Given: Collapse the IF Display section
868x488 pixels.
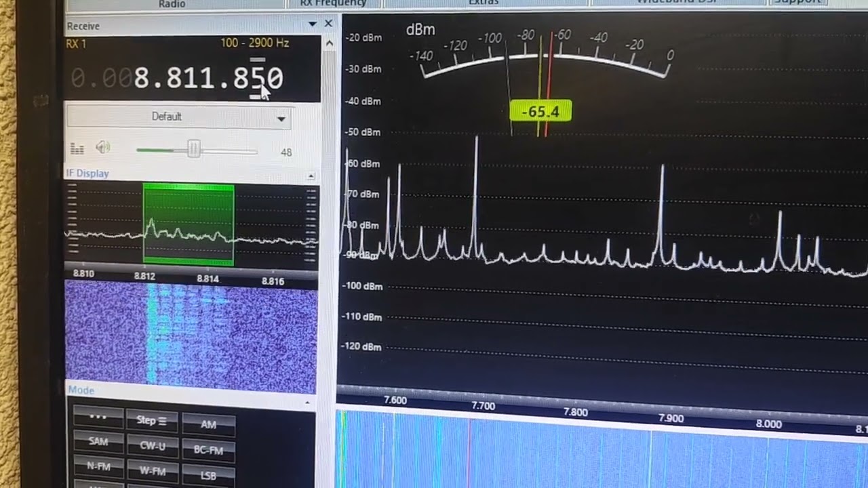Looking at the screenshot, I should [311, 176].
